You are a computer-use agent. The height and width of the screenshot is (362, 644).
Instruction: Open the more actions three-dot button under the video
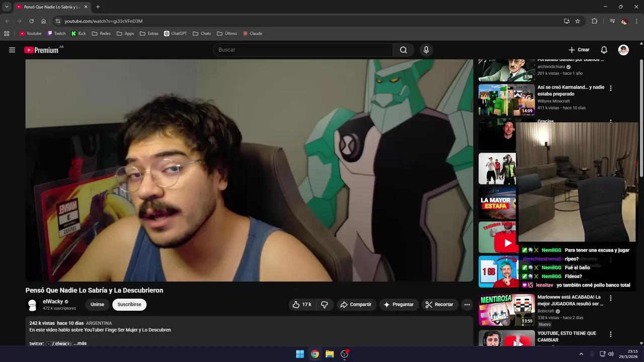pyautogui.click(x=467, y=304)
